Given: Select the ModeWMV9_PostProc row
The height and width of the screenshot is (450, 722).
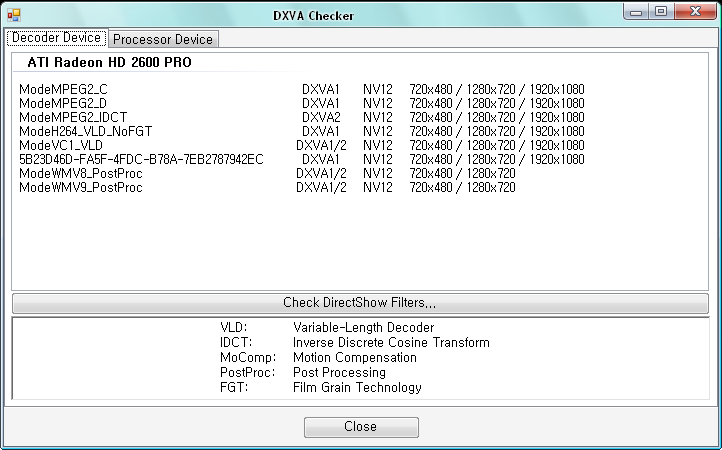Looking at the screenshot, I should [x=267, y=187].
